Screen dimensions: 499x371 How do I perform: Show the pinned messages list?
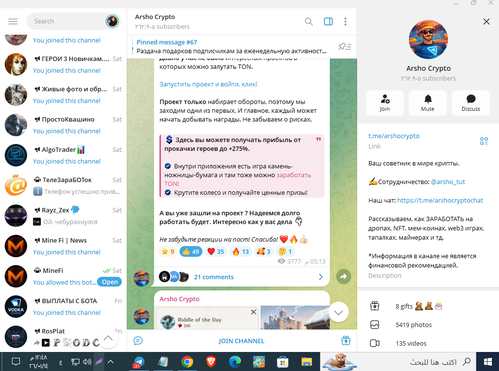point(345,46)
